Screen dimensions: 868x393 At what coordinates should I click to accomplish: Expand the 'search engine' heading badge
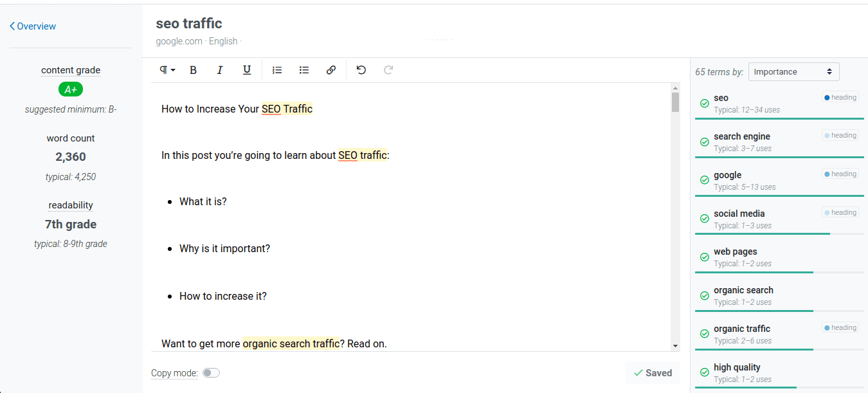point(840,135)
